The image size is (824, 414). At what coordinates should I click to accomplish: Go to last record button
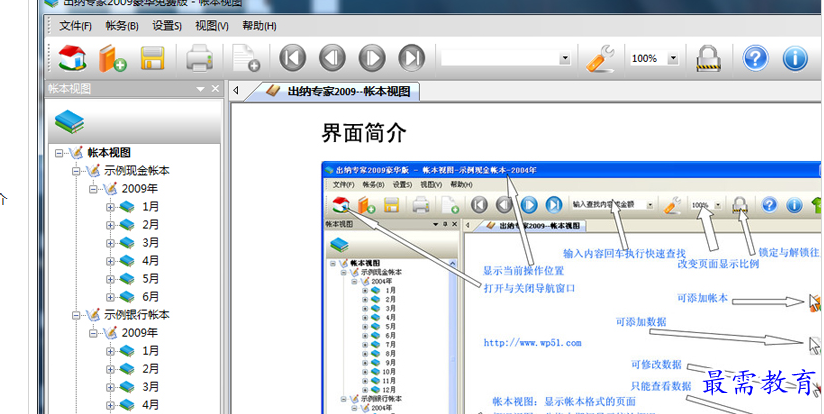coord(411,58)
